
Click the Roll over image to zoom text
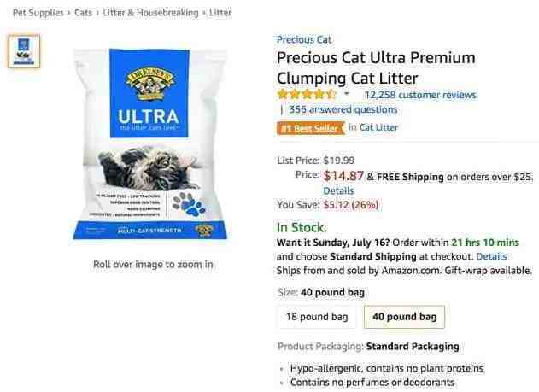tap(153, 265)
